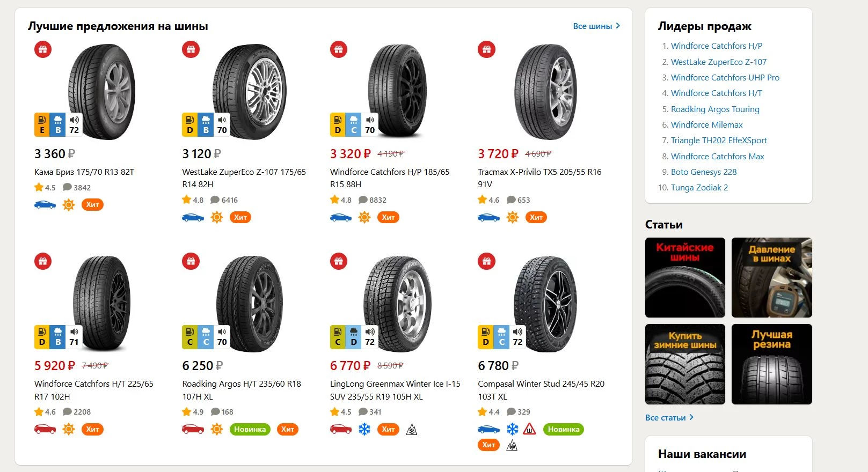This screenshot has width=868, height=472.
Task: Click the snowflake icon under LingLong Greenmax
Action: tap(364, 429)
